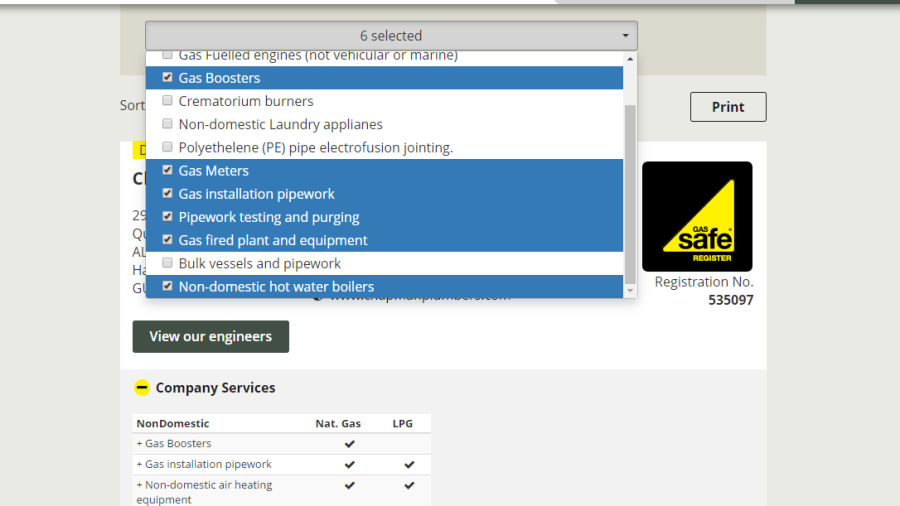
Task: Click the caret arrow on the "6 selected" dropdown
Action: click(x=625, y=36)
